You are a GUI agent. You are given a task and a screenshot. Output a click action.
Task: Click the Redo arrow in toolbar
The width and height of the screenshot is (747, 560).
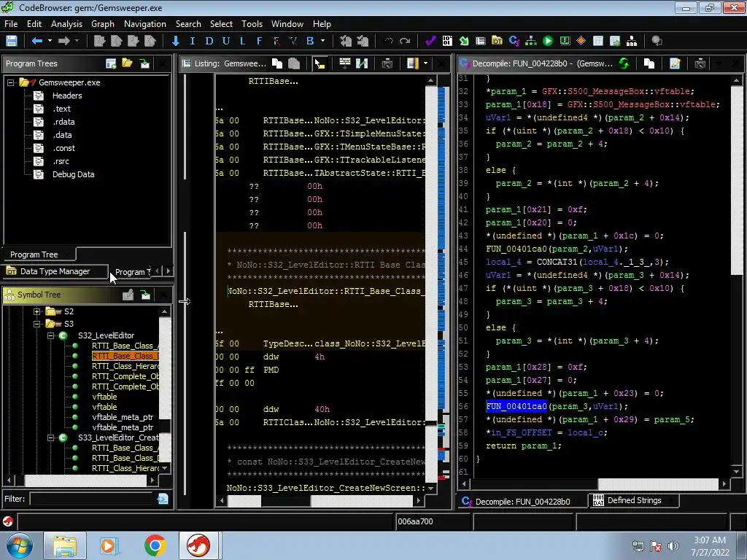click(x=405, y=41)
